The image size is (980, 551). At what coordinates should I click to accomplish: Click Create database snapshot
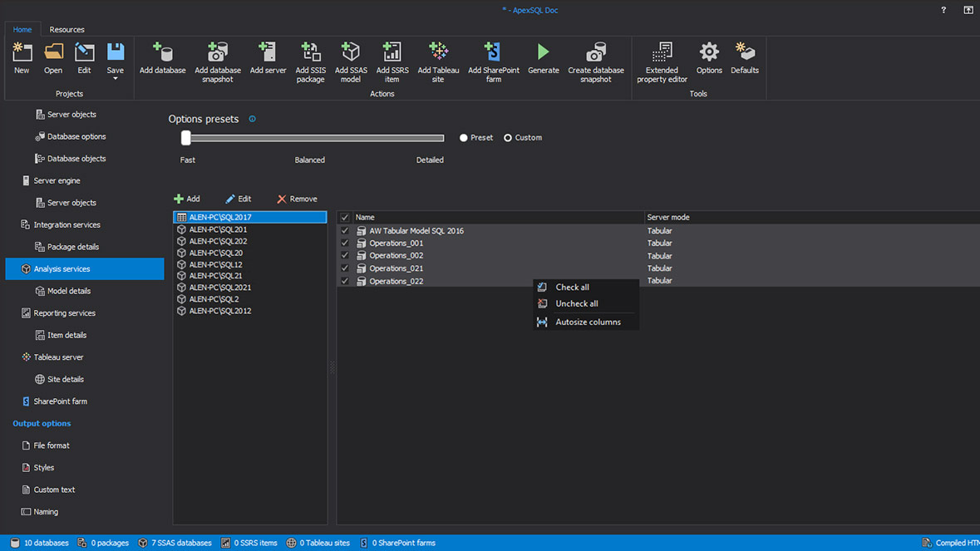[596, 62]
